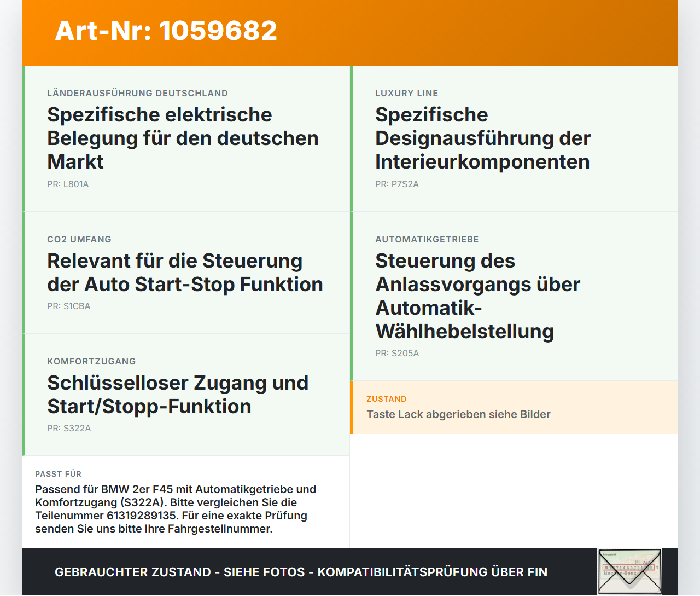Select the PR: S205A code

pyautogui.click(x=397, y=354)
